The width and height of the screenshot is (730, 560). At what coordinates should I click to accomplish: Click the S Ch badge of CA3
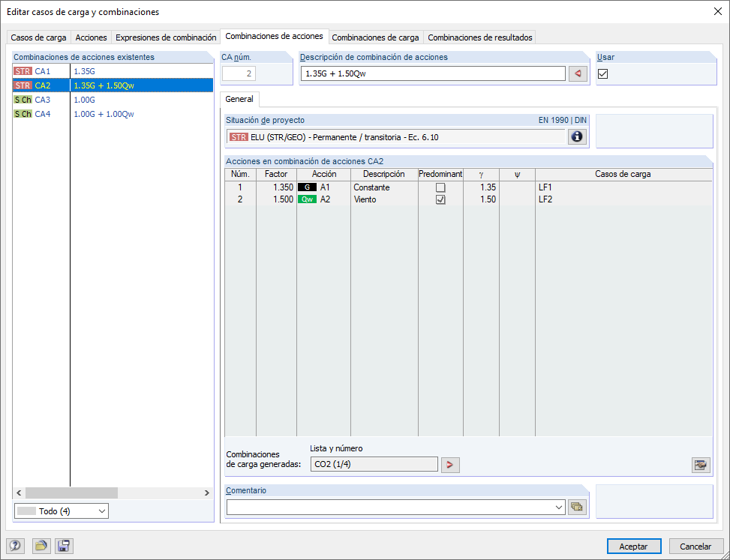23,100
